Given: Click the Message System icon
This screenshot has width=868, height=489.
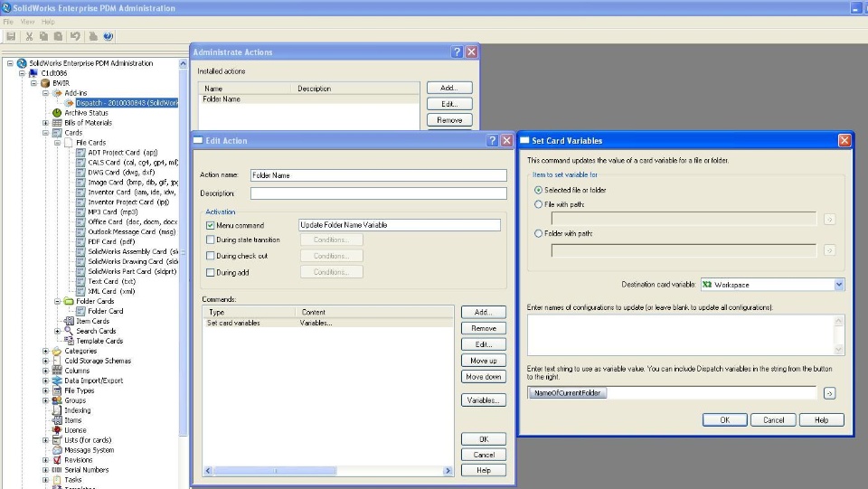Looking at the screenshot, I should pos(56,450).
